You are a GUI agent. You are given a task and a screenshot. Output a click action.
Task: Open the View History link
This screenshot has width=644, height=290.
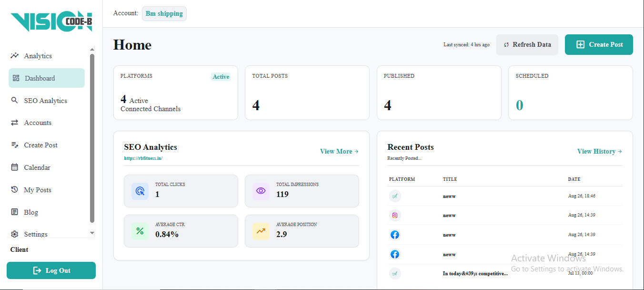[600, 151]
